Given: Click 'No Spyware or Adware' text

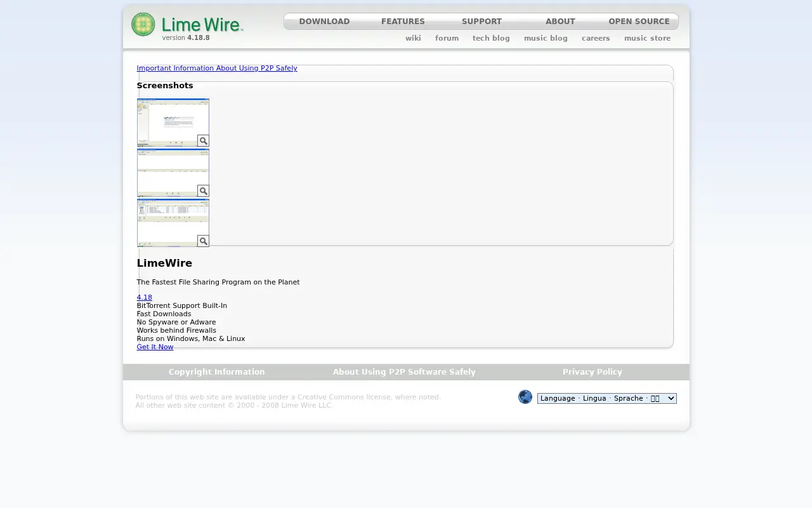Looking at the screenshot, I should pos(176,322).
